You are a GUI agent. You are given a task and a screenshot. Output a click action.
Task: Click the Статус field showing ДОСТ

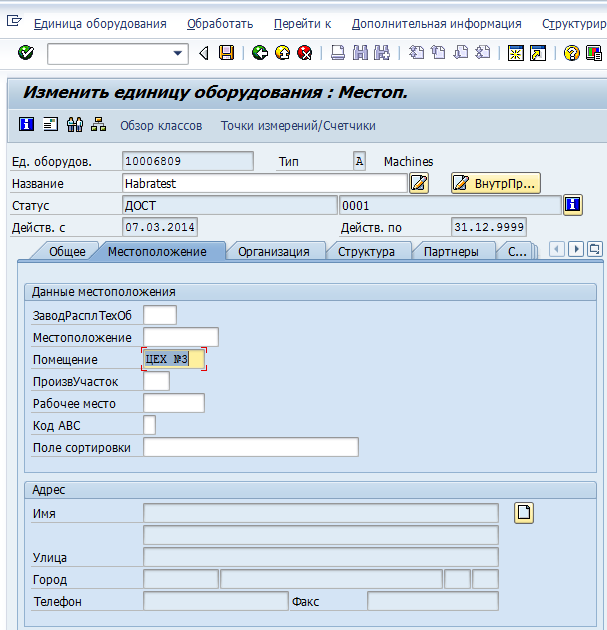tap(229, 205)
